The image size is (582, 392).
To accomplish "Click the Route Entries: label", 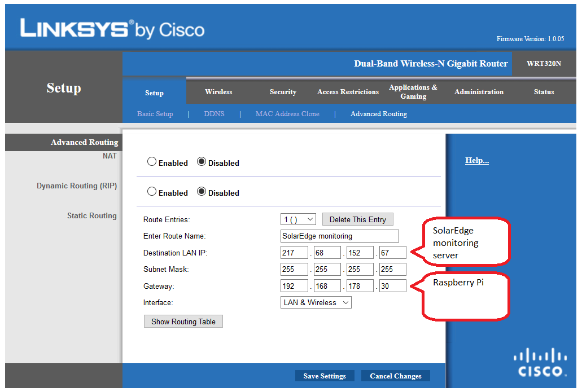I will coord(167,219).
